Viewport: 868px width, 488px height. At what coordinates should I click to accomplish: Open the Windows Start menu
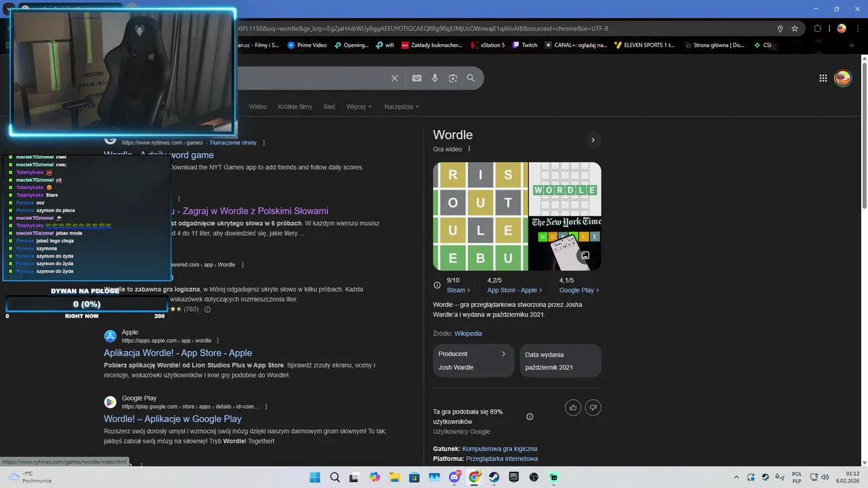coord(315,477)
